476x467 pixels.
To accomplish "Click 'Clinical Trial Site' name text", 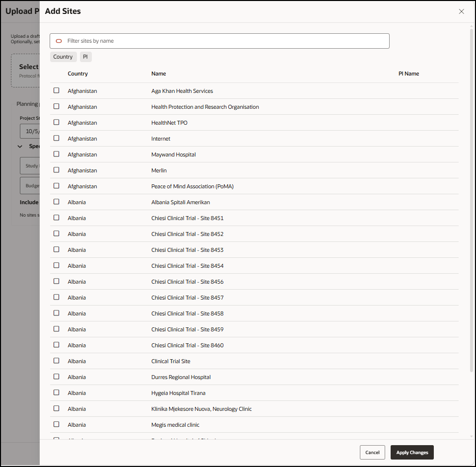I will (x=171, y=361).
